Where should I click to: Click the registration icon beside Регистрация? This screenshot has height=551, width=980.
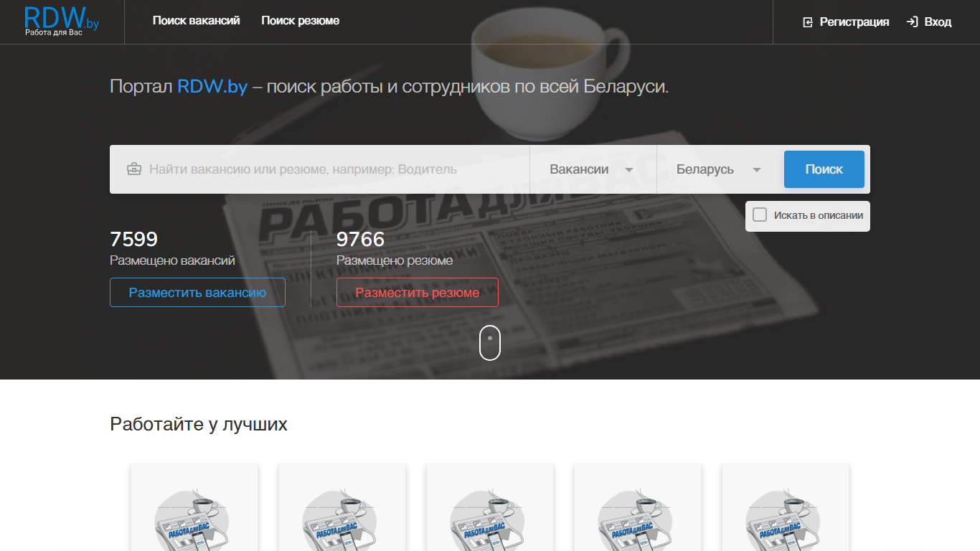(x=808, y=22)
